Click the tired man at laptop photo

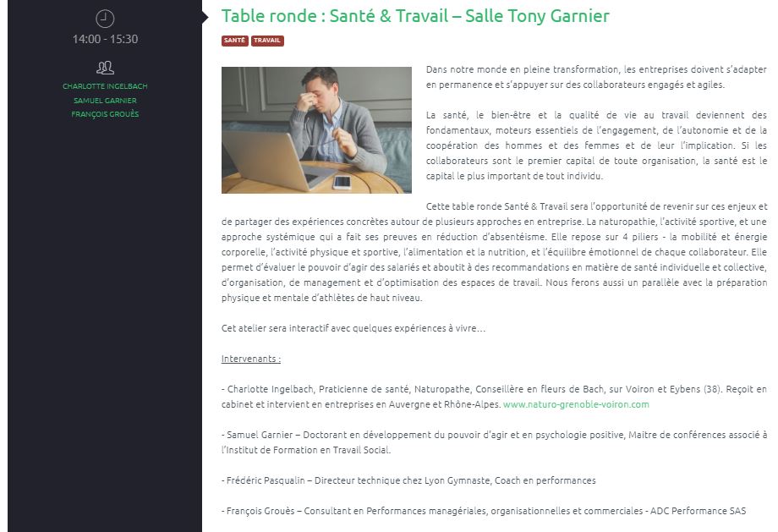coord(316,130)
